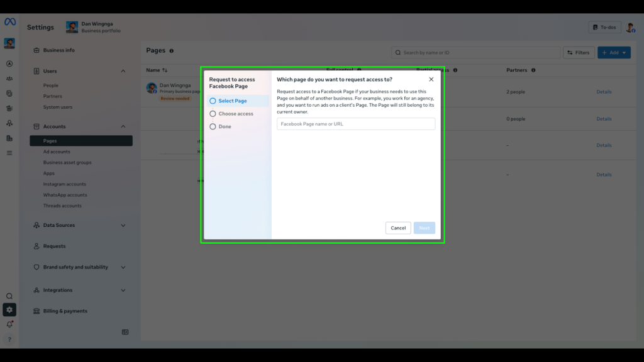
Task: Click the Facebook Page name or URL field
Action: 356,124
